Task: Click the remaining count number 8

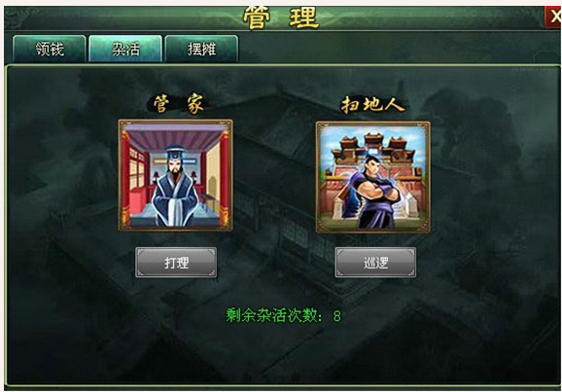Action: coord(336,316)
